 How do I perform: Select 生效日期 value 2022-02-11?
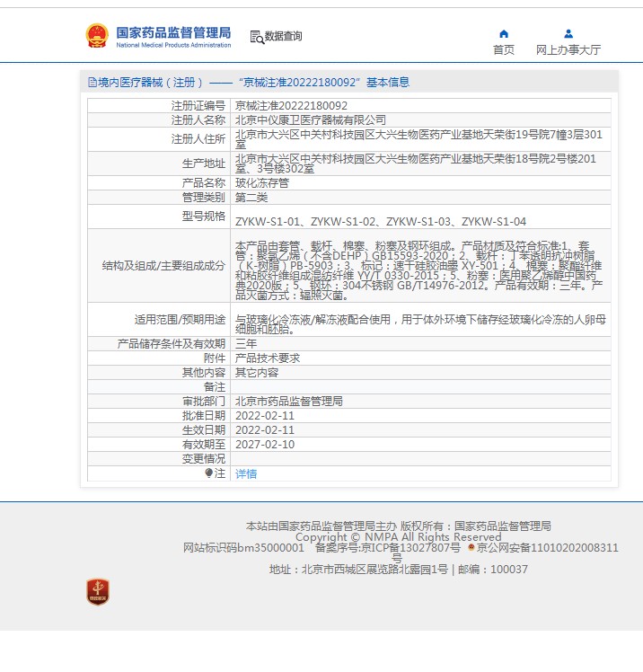[265, 429]
